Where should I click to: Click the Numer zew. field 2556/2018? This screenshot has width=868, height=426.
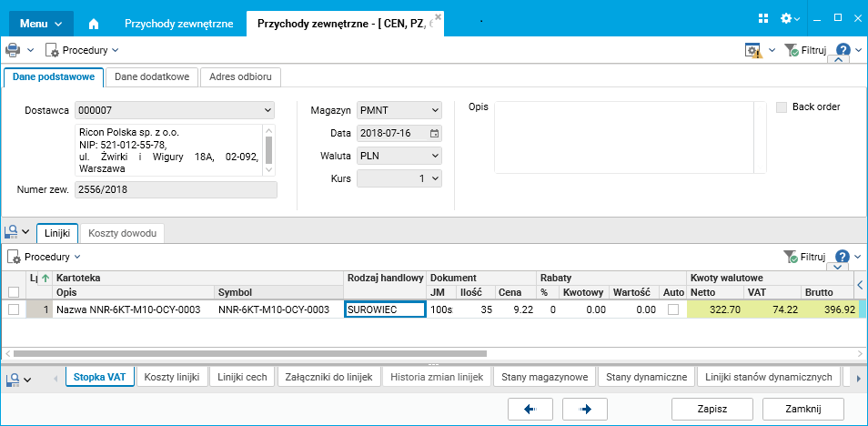click(x=176, y=189)
